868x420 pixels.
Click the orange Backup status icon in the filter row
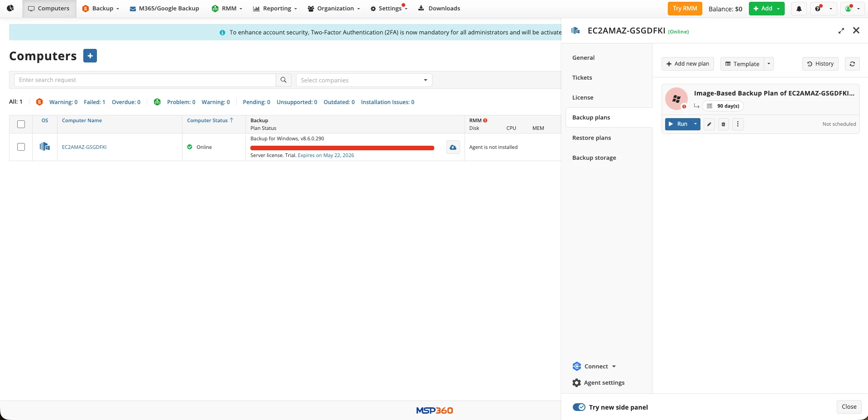pos(39,102)
